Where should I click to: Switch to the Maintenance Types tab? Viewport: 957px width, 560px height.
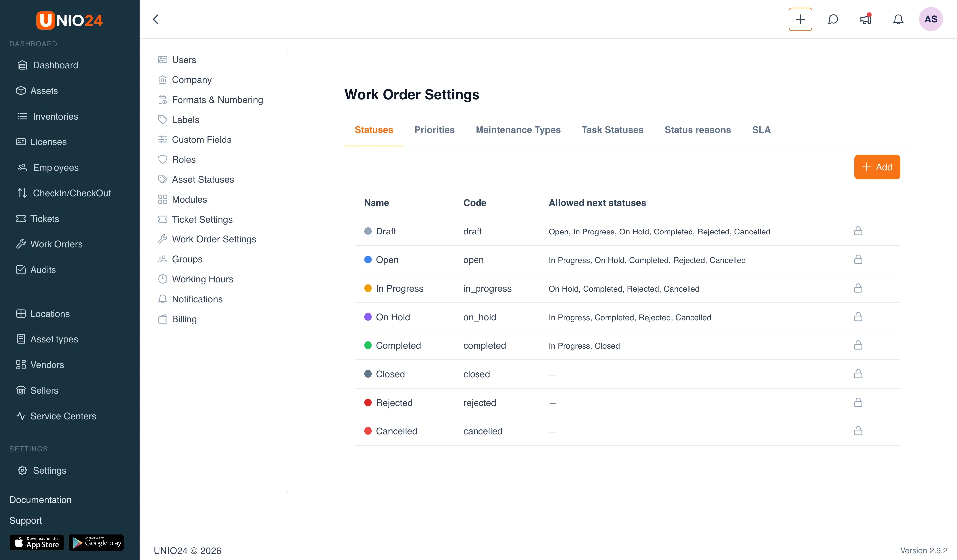click(x=518, y=130)
